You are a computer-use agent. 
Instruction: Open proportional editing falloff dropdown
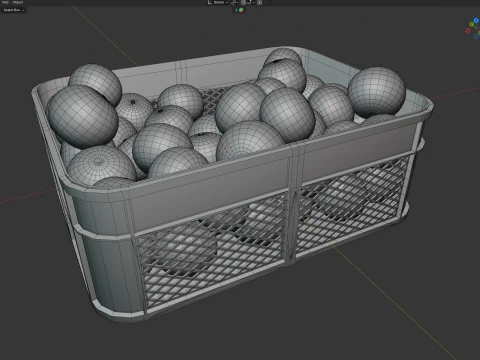267,2
